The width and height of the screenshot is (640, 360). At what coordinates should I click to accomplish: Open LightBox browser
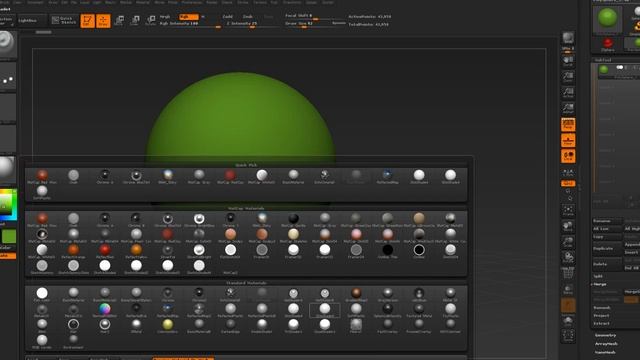(32, 20)
